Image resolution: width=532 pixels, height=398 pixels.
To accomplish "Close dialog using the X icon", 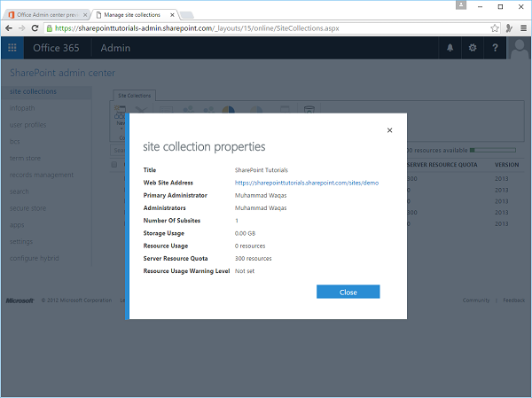I will click(389, 130).
